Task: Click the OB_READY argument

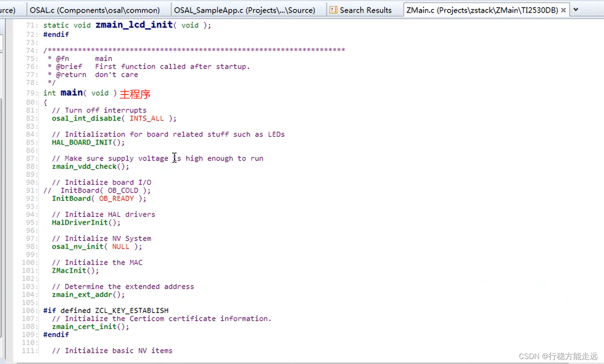Action: [116, 198]
